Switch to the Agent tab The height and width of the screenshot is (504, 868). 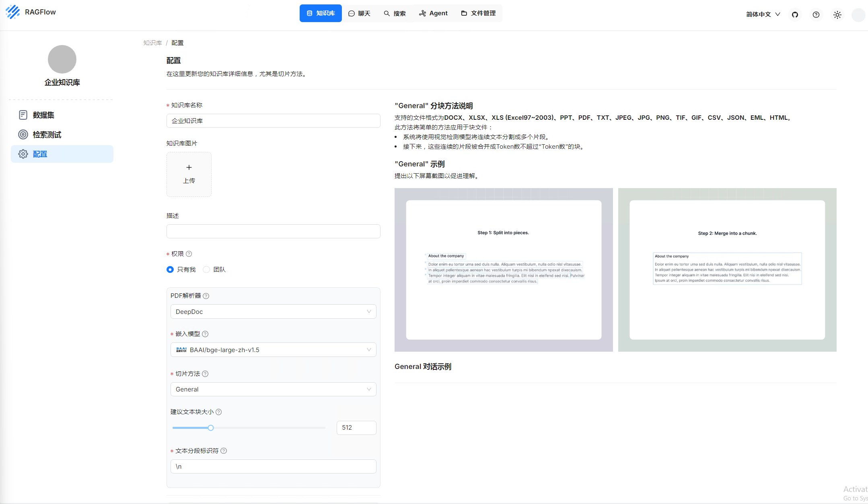(433, 13)
